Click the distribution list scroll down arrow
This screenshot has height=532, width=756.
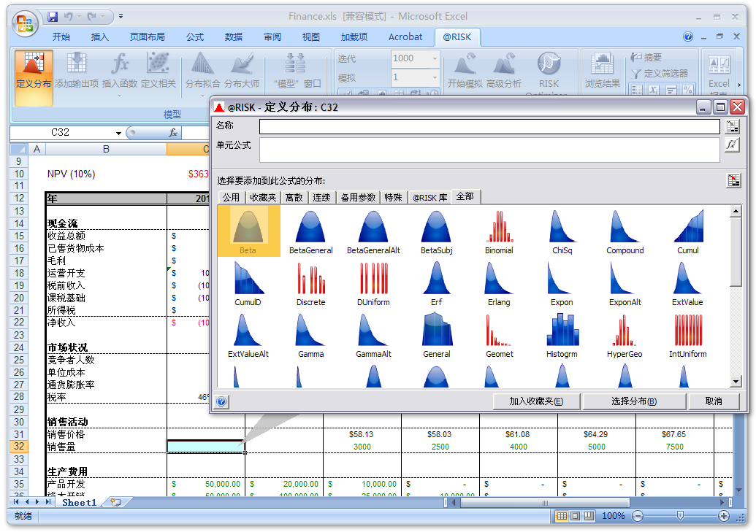(736, 382)
